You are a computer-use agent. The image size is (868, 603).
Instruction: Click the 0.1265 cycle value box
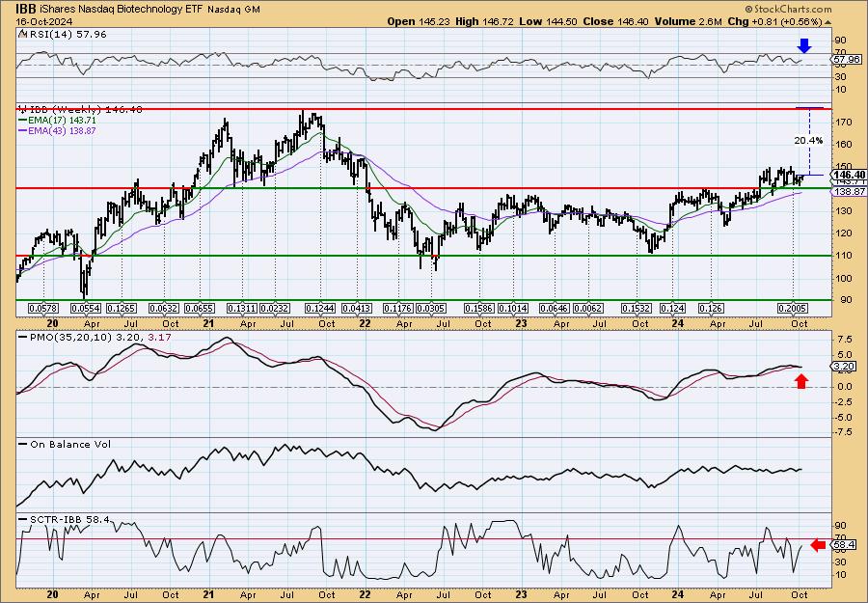point(122,308)
